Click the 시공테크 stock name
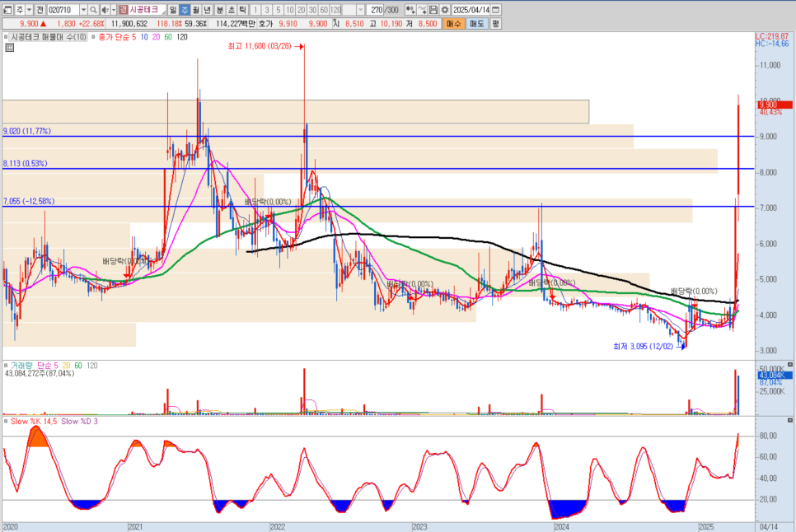The image size is (796, 532). 143,10
